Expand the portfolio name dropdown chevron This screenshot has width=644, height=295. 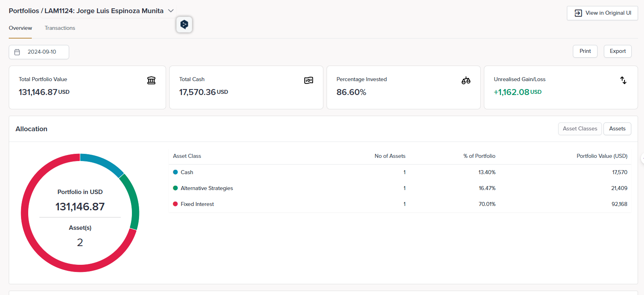click(171, 11)
